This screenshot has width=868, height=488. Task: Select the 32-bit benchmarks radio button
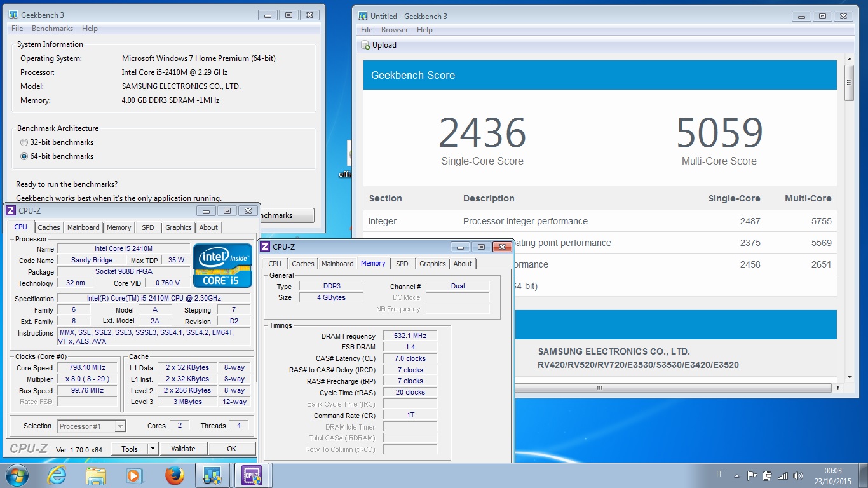(24, 142)
